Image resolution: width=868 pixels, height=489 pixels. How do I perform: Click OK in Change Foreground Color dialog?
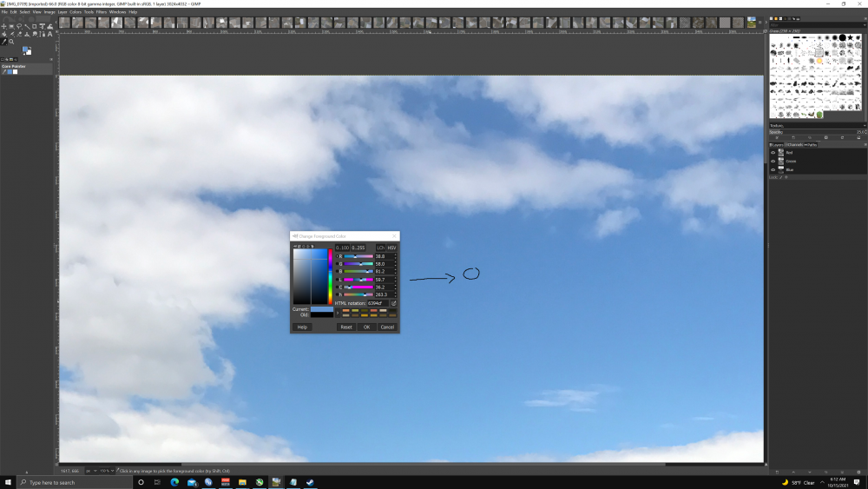[x=367, y=327]
